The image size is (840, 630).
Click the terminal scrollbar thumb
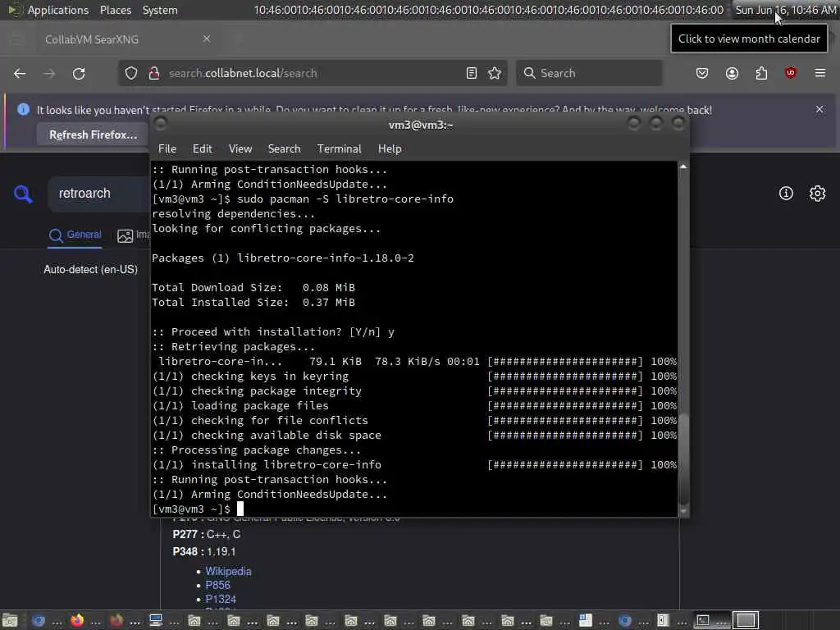683,459
